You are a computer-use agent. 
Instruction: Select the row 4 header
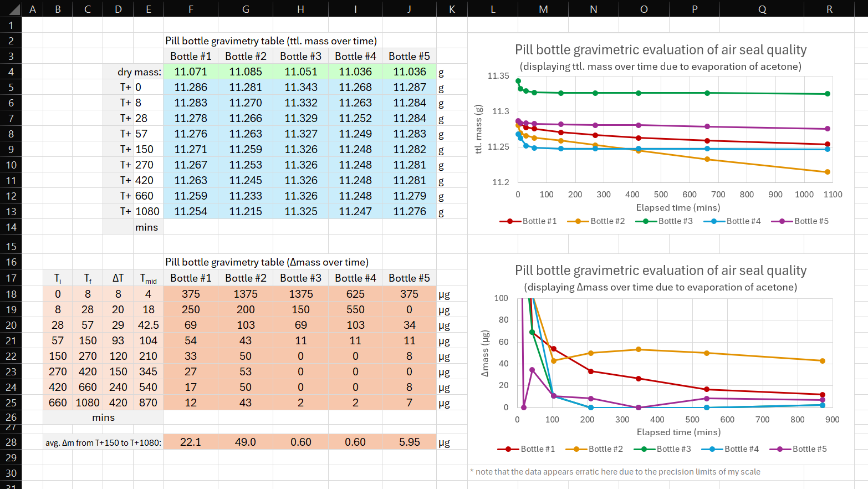pyautogui.click(x=11, y=72)
